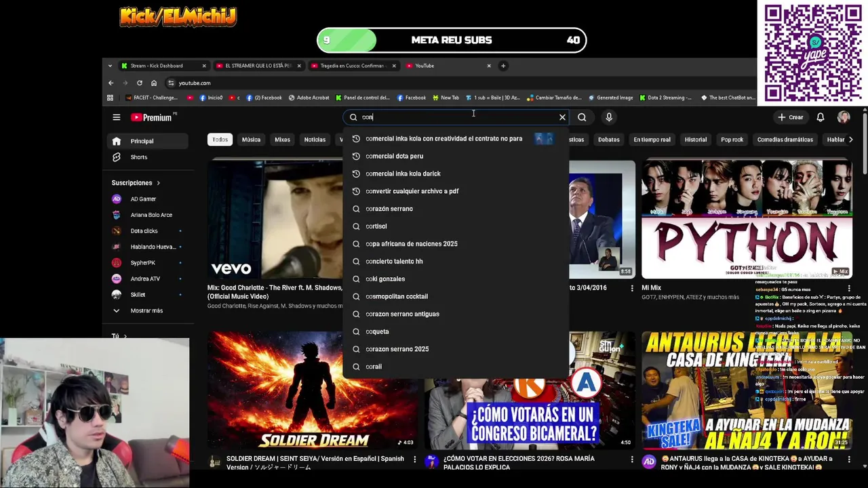Expand Mostrar más in subscriptions
The image size is (868, 488).
(147, 310)
